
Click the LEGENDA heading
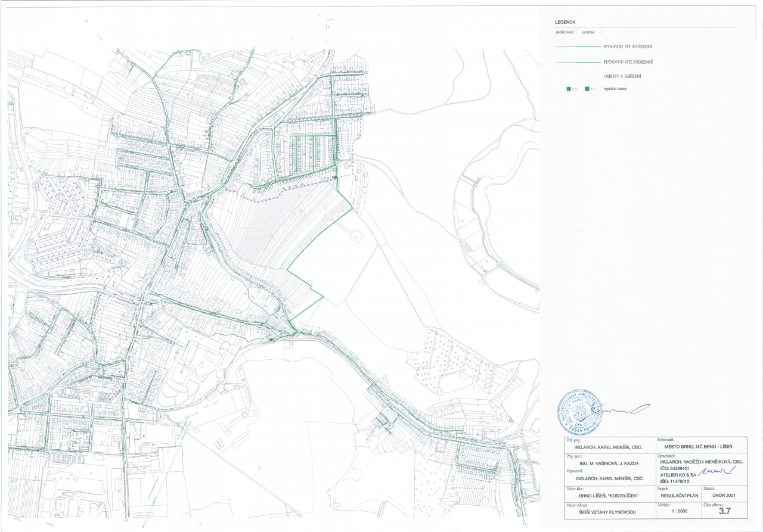tap(565, 21)
